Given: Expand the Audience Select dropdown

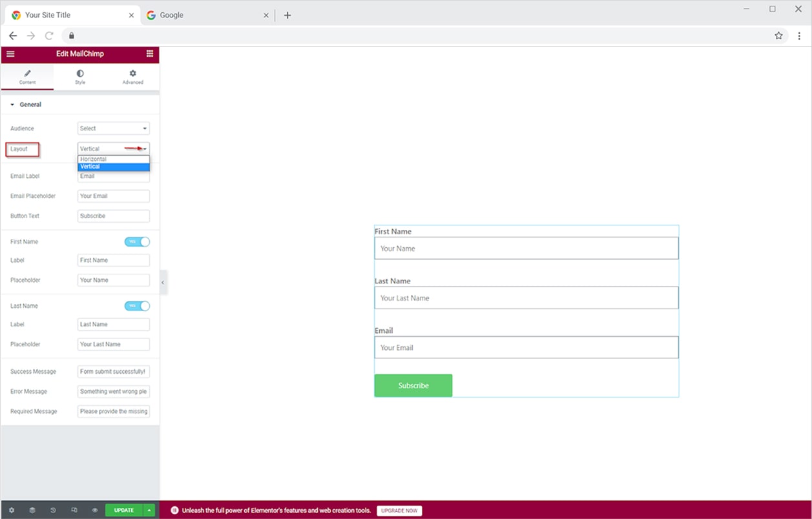Looking at the screenshot, I should point(114,128).
